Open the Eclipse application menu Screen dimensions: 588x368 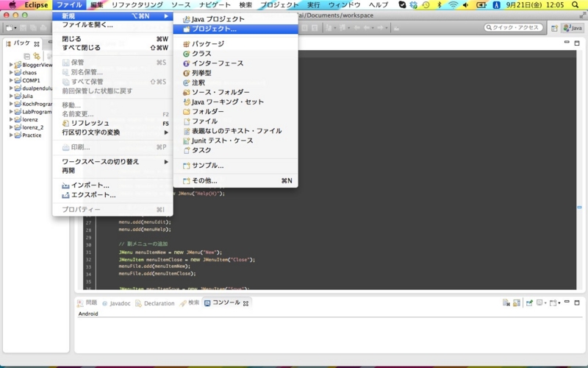click(x=36, y=5)
